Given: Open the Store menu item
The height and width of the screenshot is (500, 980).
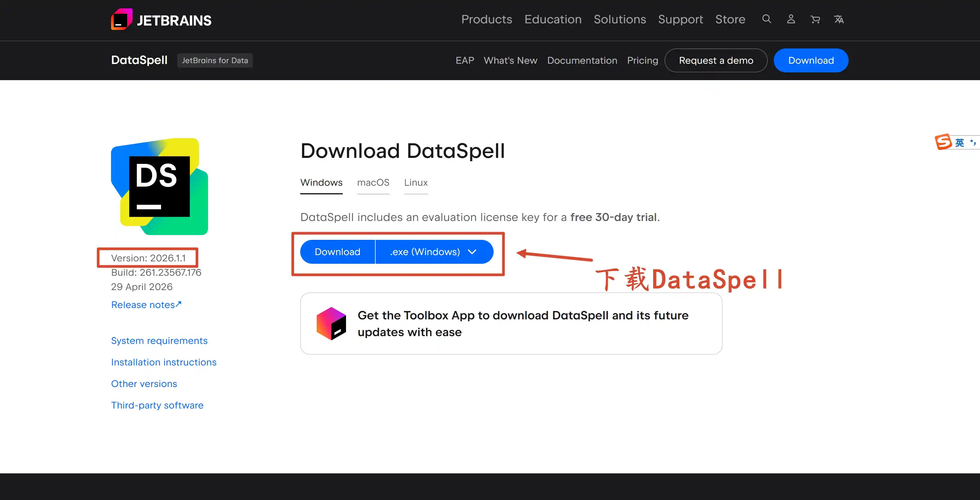Looking at the screenshot, I should click(730, 19).
